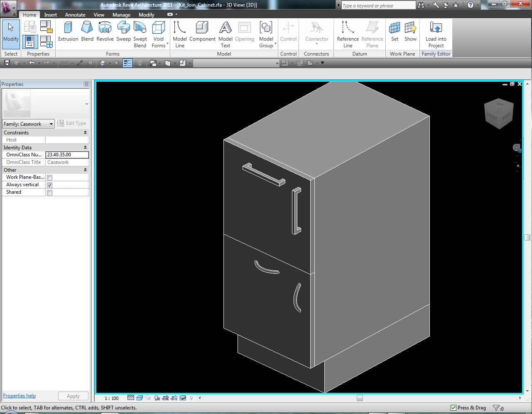The image size is (532, 414).
Task: Click the Model Line tool
Action: coord(180,35)
